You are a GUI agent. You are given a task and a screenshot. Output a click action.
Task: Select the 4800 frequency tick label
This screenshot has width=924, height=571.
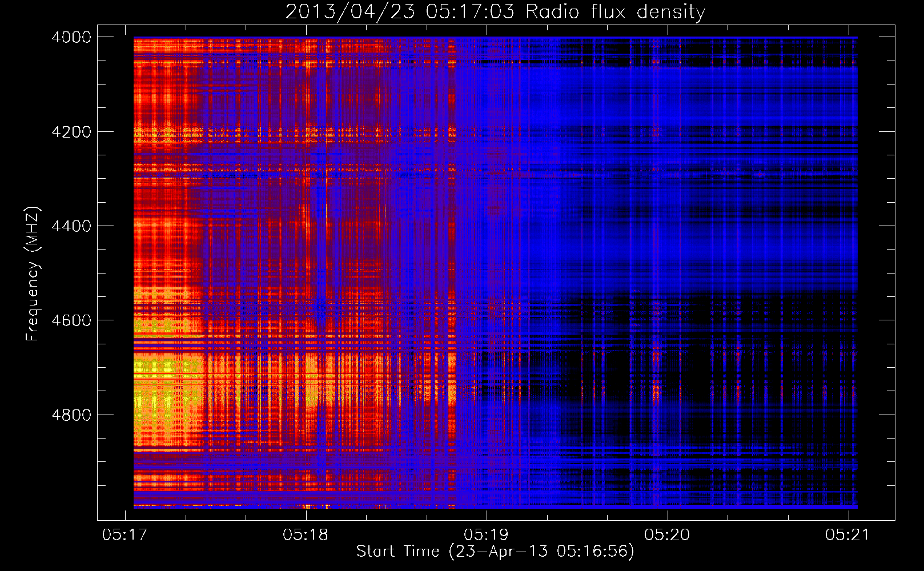tap(71, 415)
